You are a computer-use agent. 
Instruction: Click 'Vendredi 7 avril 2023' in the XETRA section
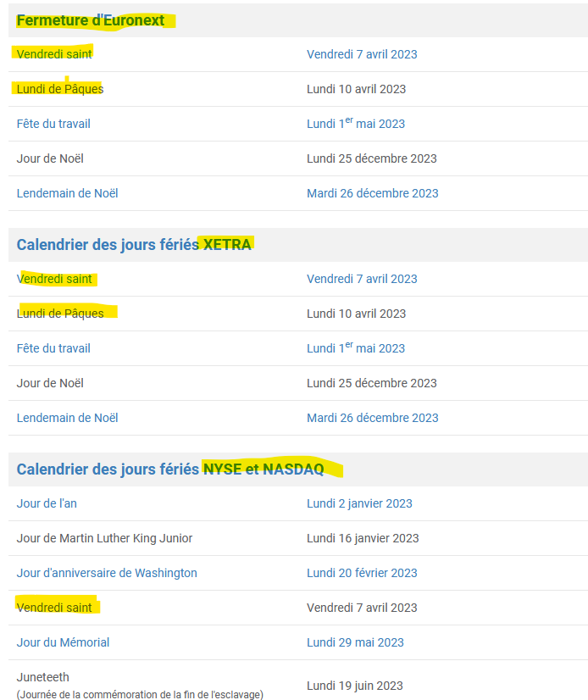pos(362,279)
